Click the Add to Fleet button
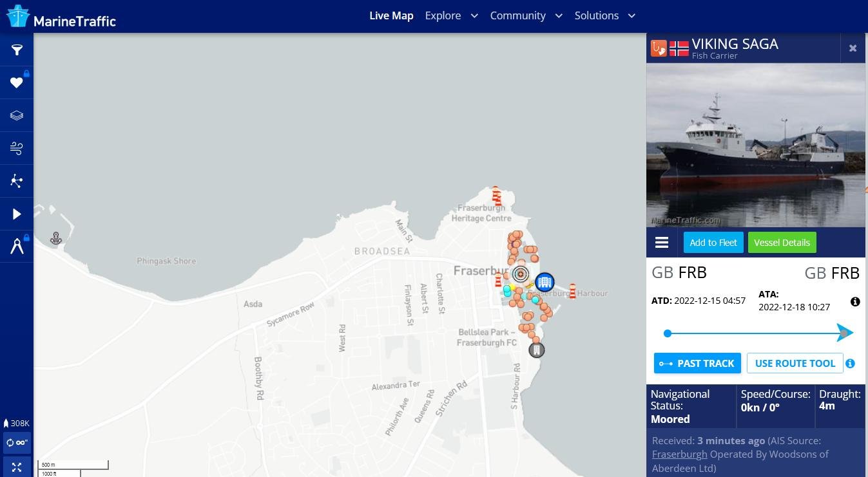This screenshot has width=868, height=477. 713,243
